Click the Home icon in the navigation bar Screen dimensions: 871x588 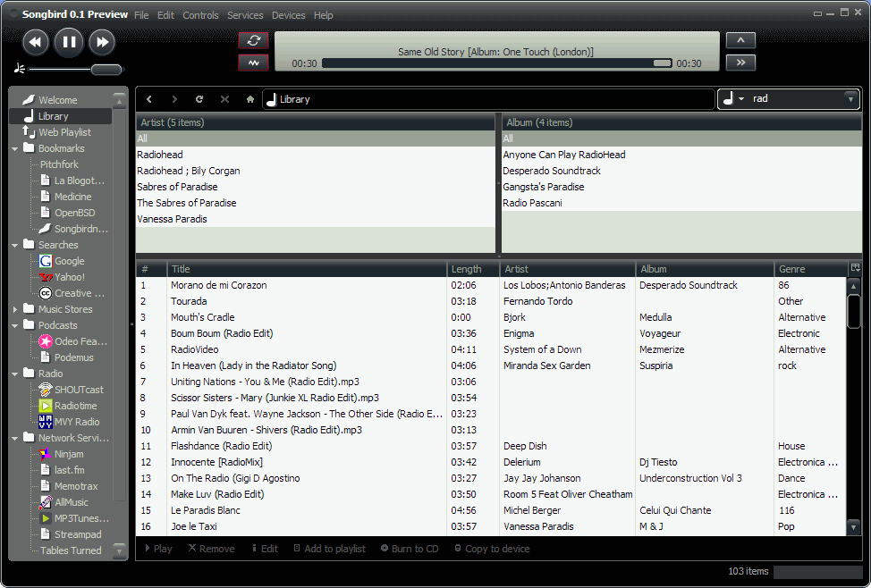tap(249, 99)
